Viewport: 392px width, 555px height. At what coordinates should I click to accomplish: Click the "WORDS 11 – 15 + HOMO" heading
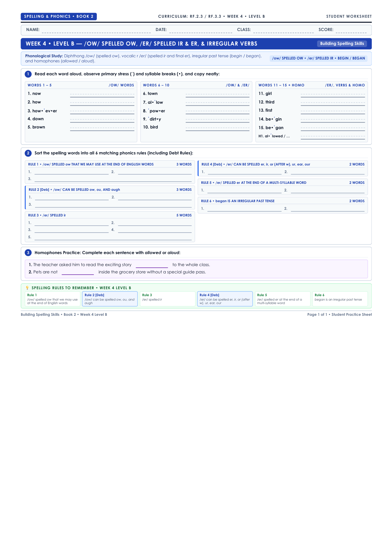(281, 85)
